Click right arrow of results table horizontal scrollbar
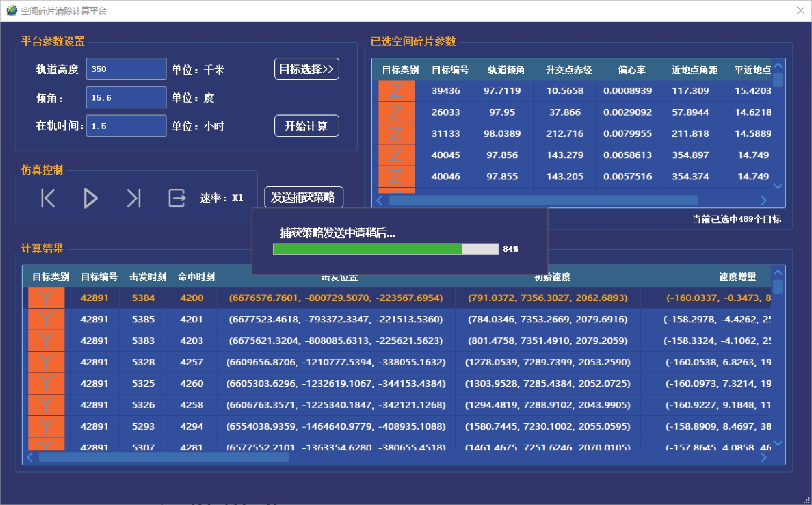This screenshot has width=812, height=505. pyautogui.click(x=764, y=457)
